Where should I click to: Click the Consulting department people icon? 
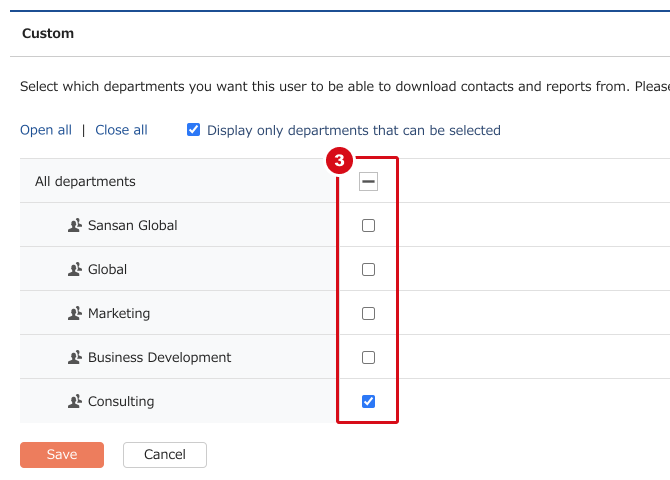(75, 401)
